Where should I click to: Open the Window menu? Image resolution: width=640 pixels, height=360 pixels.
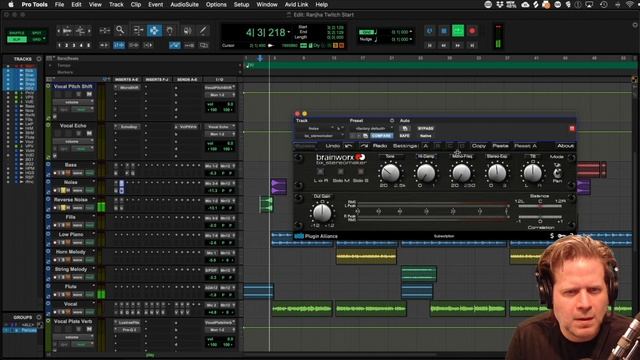point(267,4)
